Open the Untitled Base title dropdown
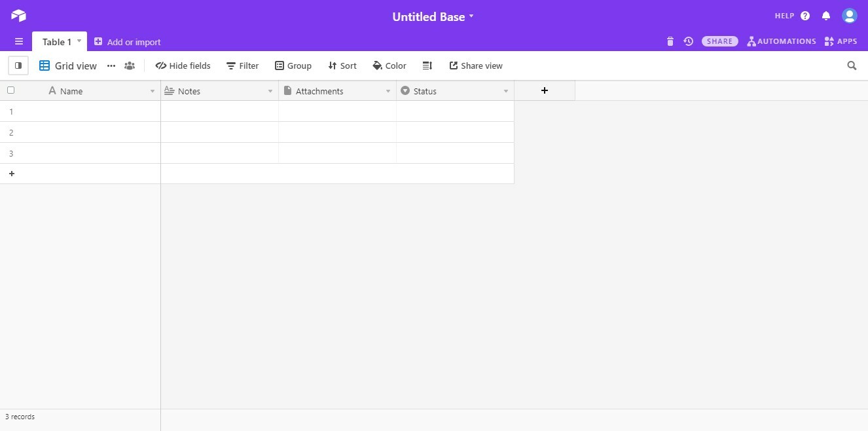 tap(433, 16)
